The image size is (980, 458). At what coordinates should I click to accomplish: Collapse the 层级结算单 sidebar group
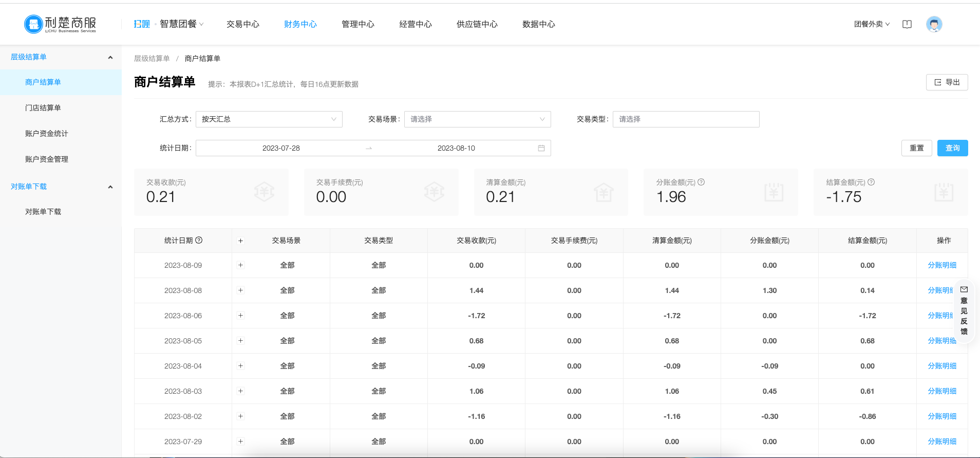pyautogui.click(x=61, y=57)
